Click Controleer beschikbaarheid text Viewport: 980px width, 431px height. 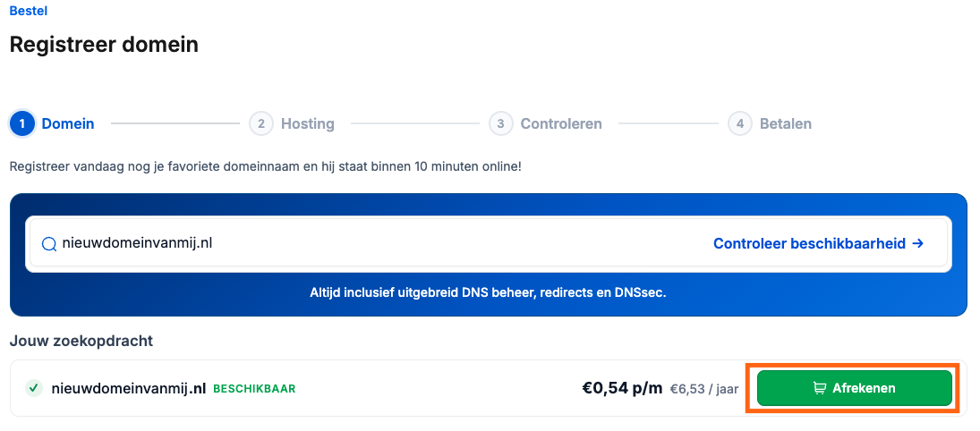click(809, 243)
